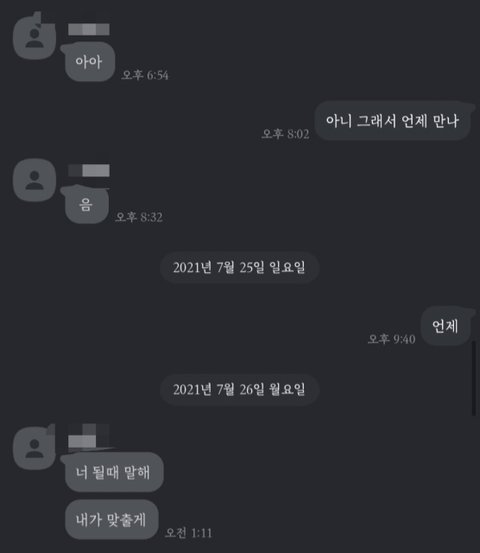Click the blurred sender name above 음

coord(89,170)
